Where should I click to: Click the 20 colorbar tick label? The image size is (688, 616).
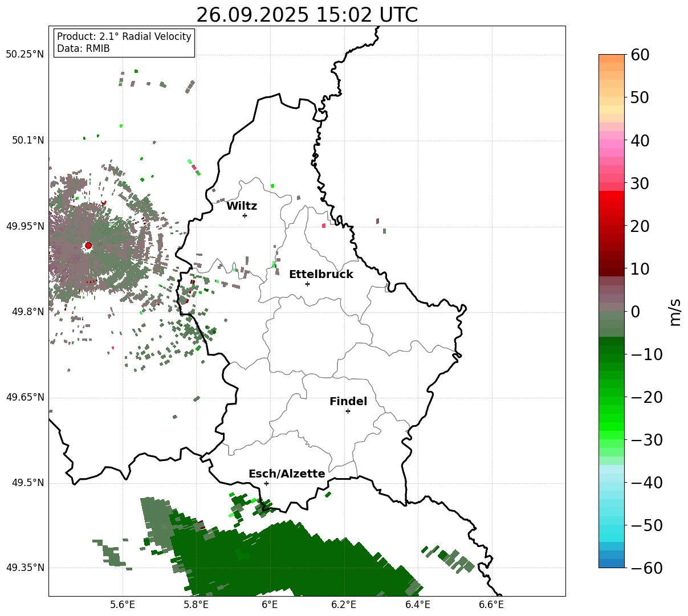pos(639,226)
